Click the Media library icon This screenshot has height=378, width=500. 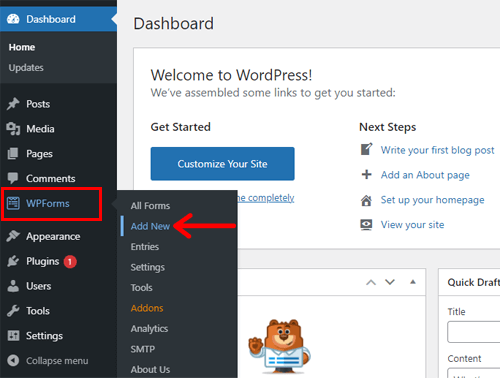coord(13,129)
